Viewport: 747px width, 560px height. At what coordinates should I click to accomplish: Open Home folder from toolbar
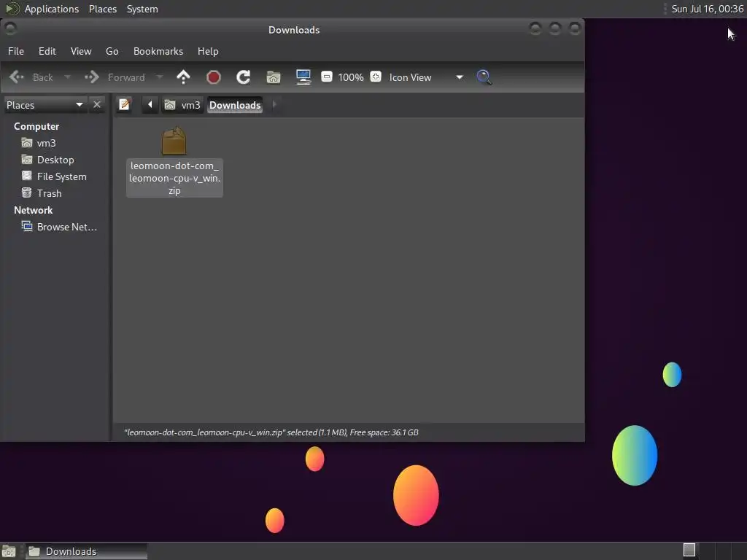pyautogui.click(x=274, y=77)
